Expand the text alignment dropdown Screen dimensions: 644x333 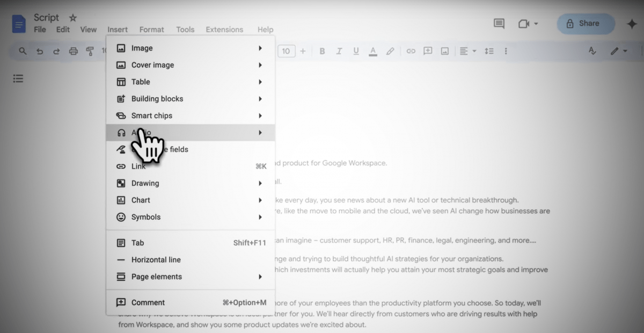point(467,51)
